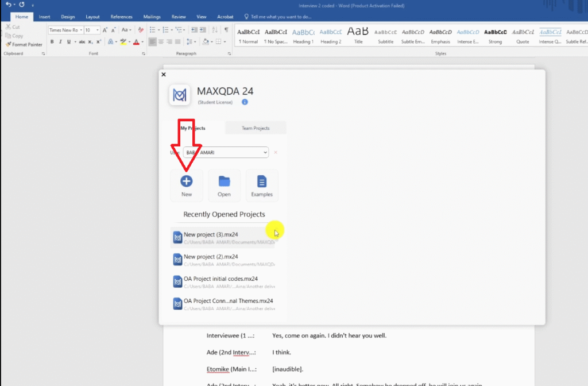Image resolution: width=588 pixels, height=386 pixels.
Task: Toggle Align Left paragraph button
Action: coord(153,42)
